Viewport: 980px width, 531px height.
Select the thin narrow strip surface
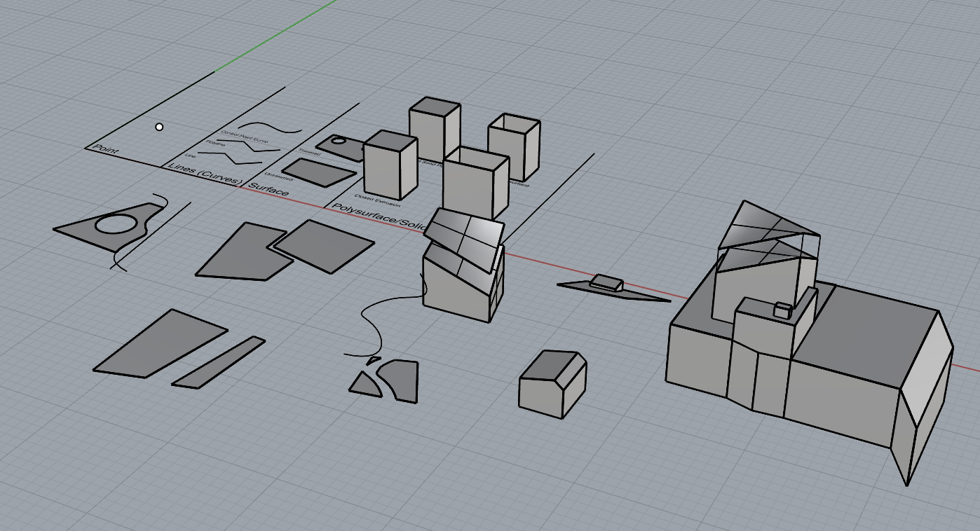coord(219,362)
